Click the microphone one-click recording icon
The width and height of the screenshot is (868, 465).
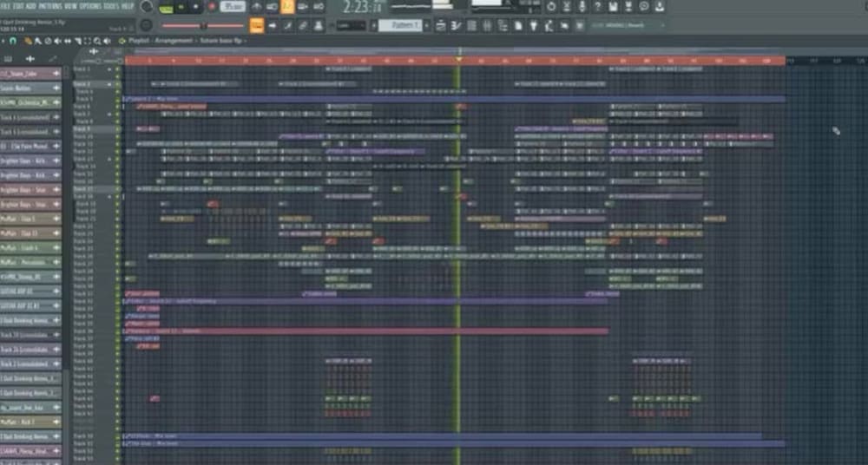[582, 7]
